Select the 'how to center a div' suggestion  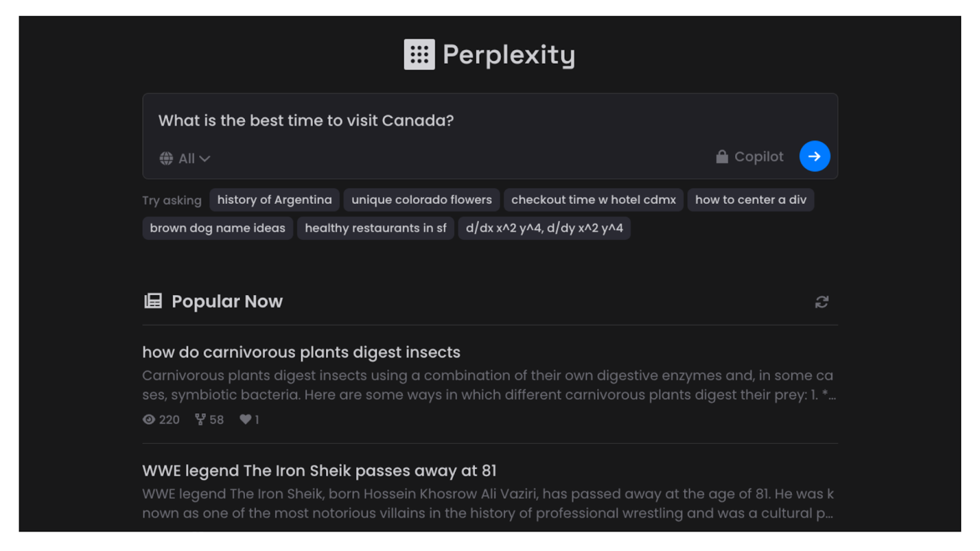point(750,200)
